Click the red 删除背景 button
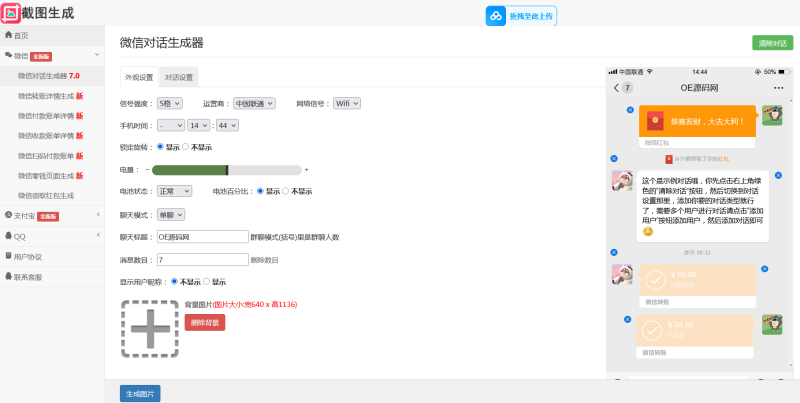Image resolution: width=800 pixels, height=403 pixels. pos(205,322)
